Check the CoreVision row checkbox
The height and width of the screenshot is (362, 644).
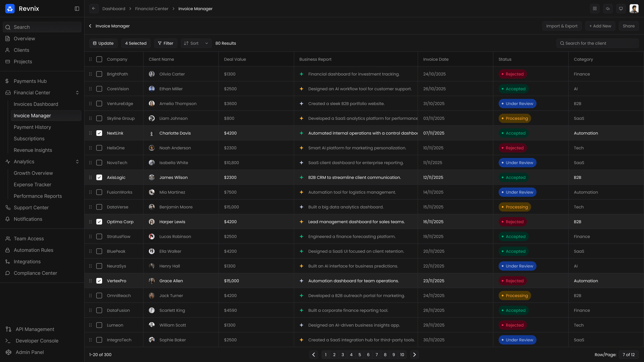tap(99, 89)
